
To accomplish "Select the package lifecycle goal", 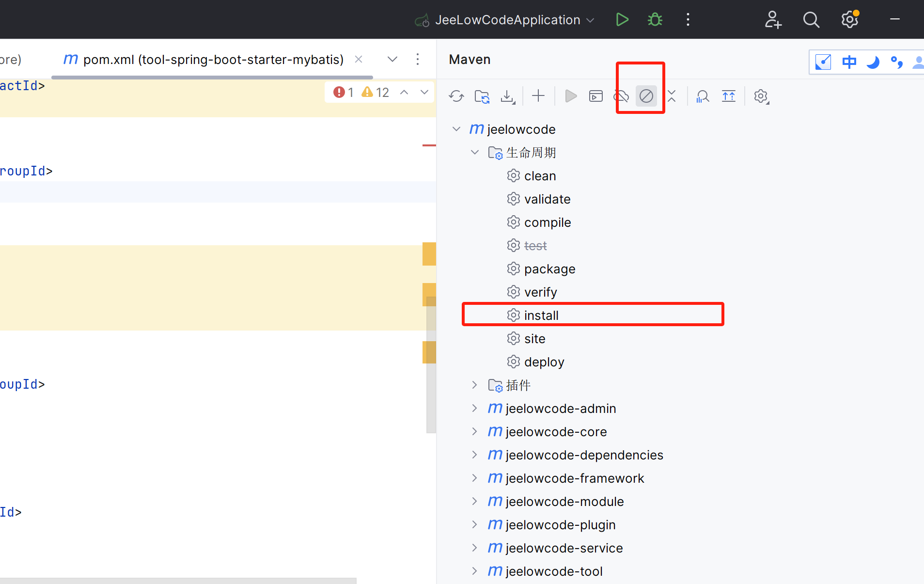I will [x=549, y=268].
